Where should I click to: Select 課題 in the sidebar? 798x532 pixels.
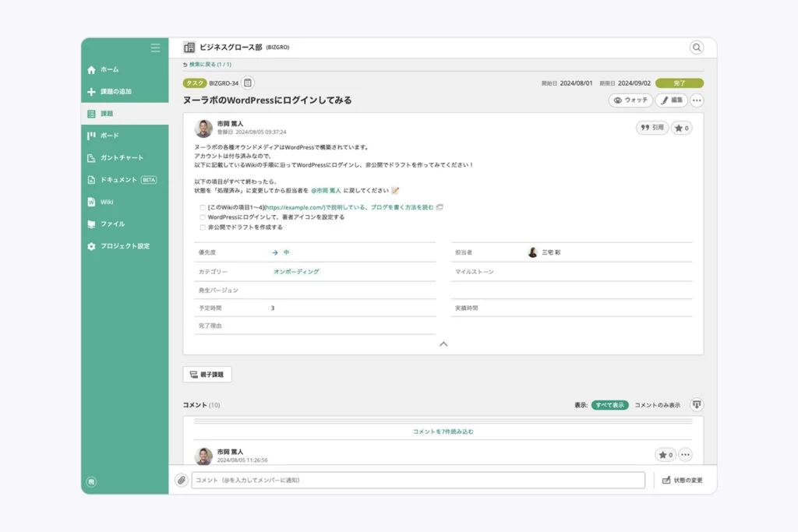pyautogui.click(x=125, y=114)
